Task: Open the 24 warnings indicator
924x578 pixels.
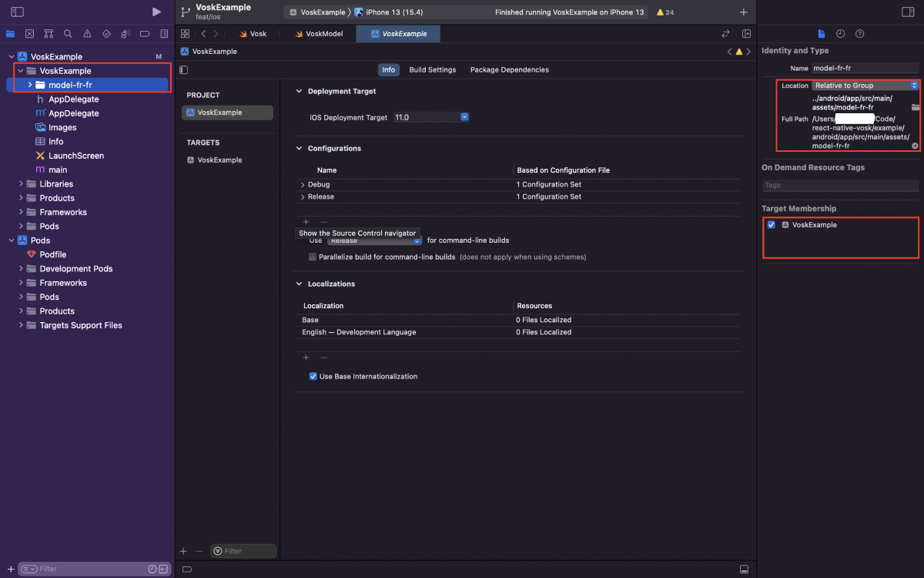Action: [x=665, y=12]
